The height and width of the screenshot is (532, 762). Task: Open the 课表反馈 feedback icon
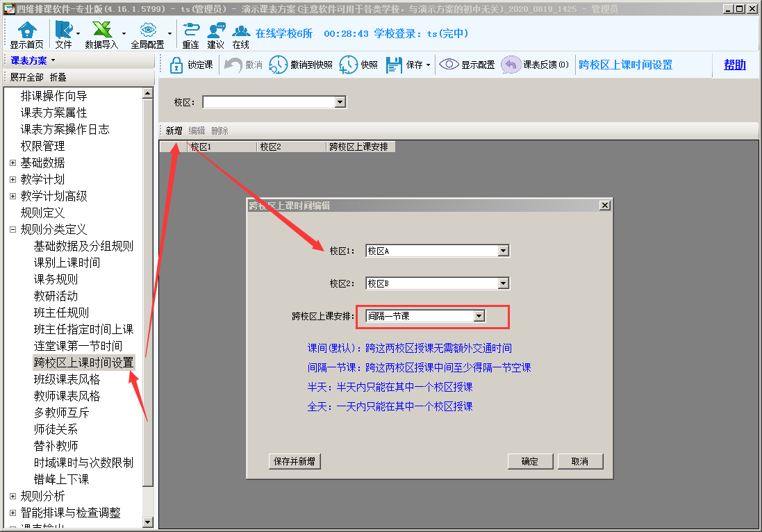[x=511, y=65]
